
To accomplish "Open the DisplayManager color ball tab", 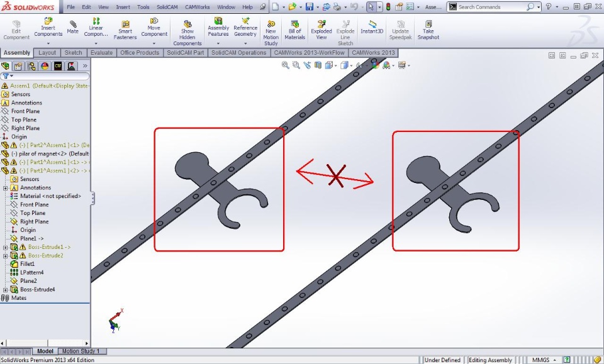I will (45, 66).
